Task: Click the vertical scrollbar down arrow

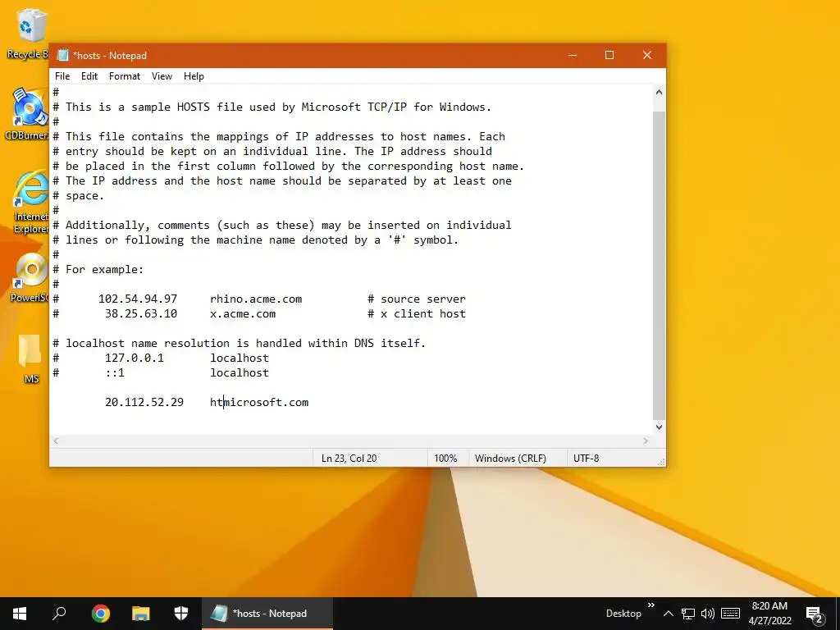Action: (659, 427)
